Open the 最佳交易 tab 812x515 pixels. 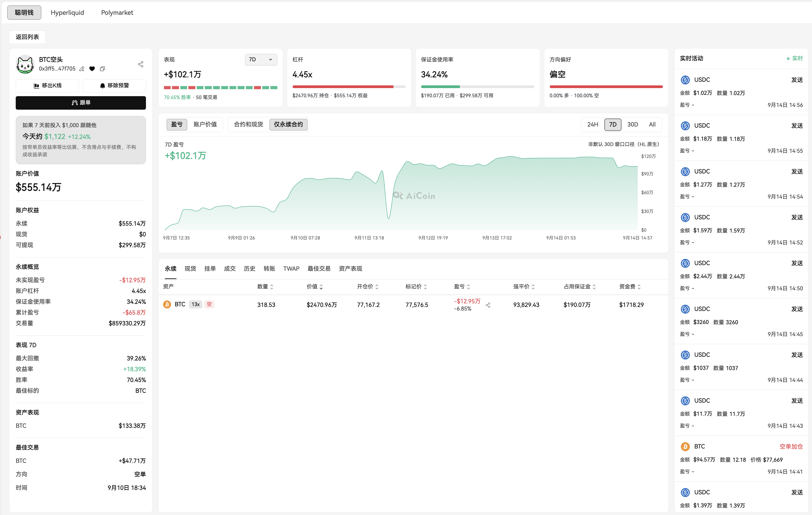coord(319,269)
